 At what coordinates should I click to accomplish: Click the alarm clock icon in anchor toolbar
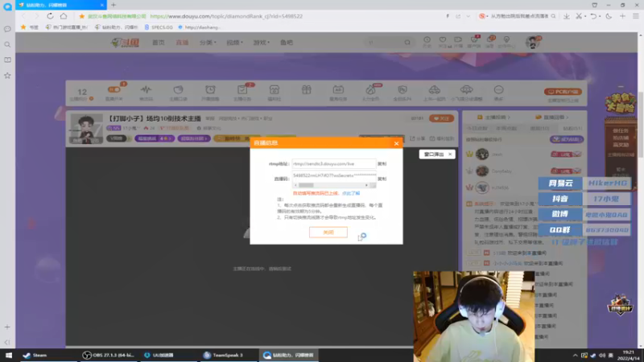click(x=210, y=89)
